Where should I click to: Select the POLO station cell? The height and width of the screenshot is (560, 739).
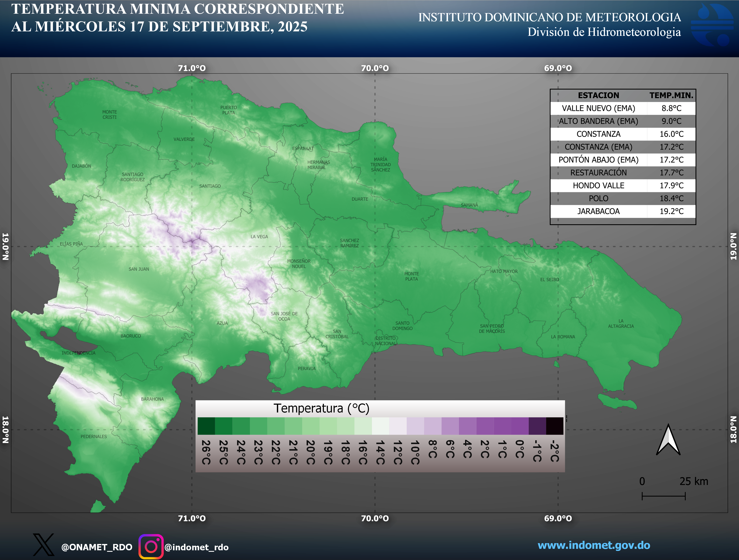click(x=598, y=199)
